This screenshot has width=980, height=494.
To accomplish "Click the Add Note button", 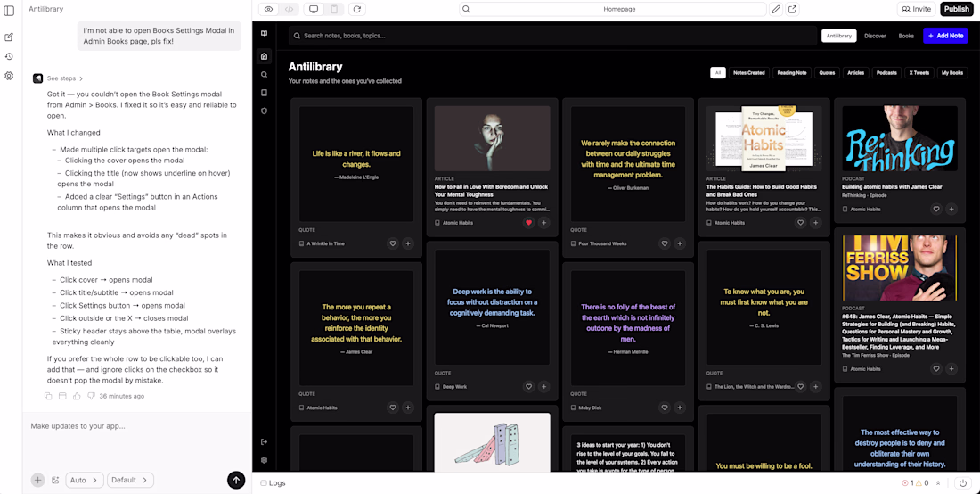I will 945,36.
